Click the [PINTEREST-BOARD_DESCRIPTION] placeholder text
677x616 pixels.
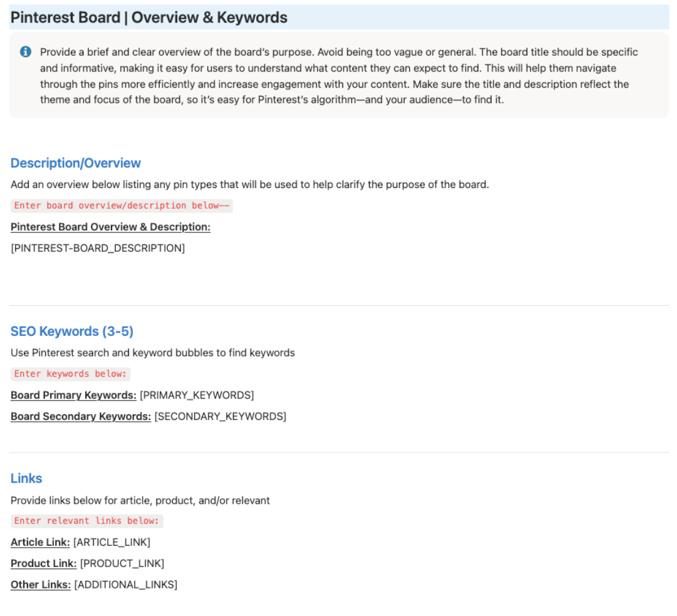click(98, 248)
